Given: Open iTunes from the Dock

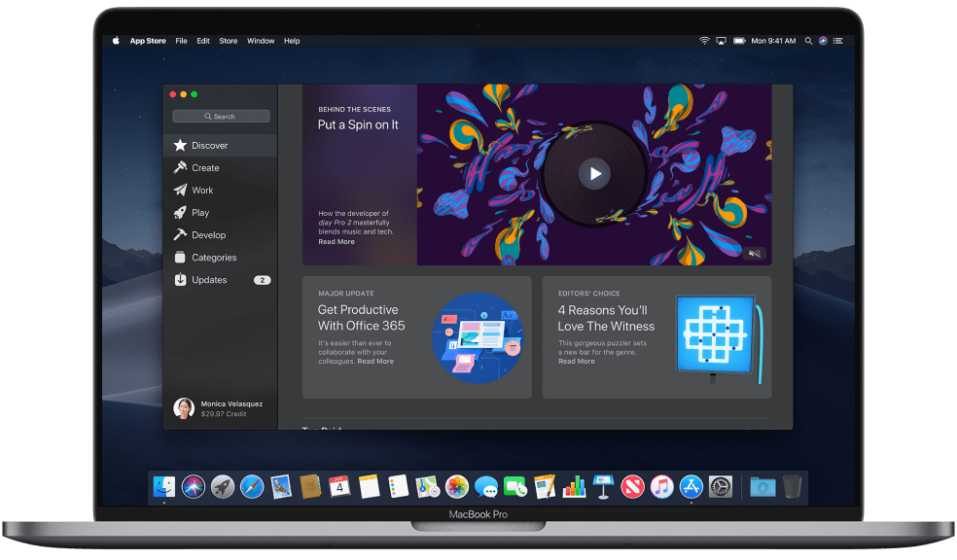Looking at the screenshot, I should pos(661,487).
